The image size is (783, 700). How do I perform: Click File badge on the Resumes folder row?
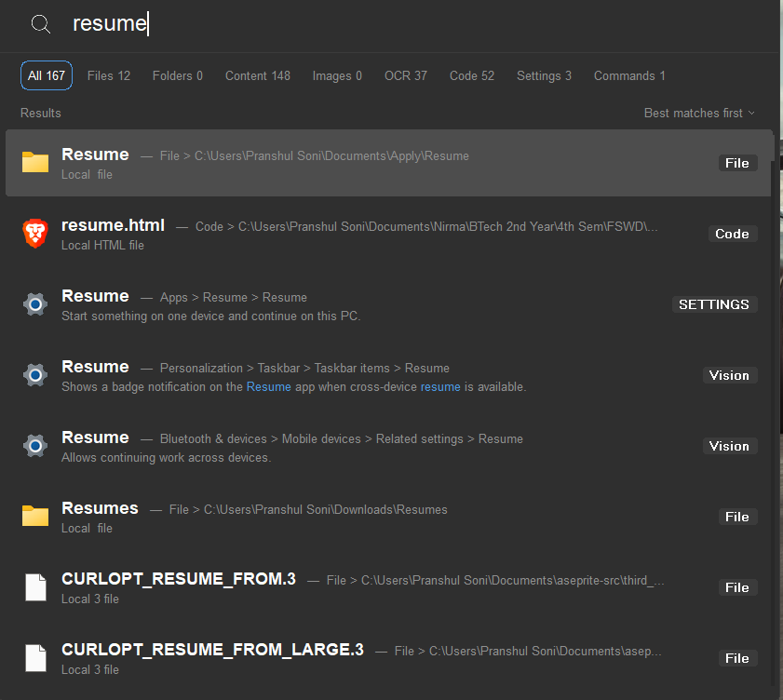tap(737, 517)
